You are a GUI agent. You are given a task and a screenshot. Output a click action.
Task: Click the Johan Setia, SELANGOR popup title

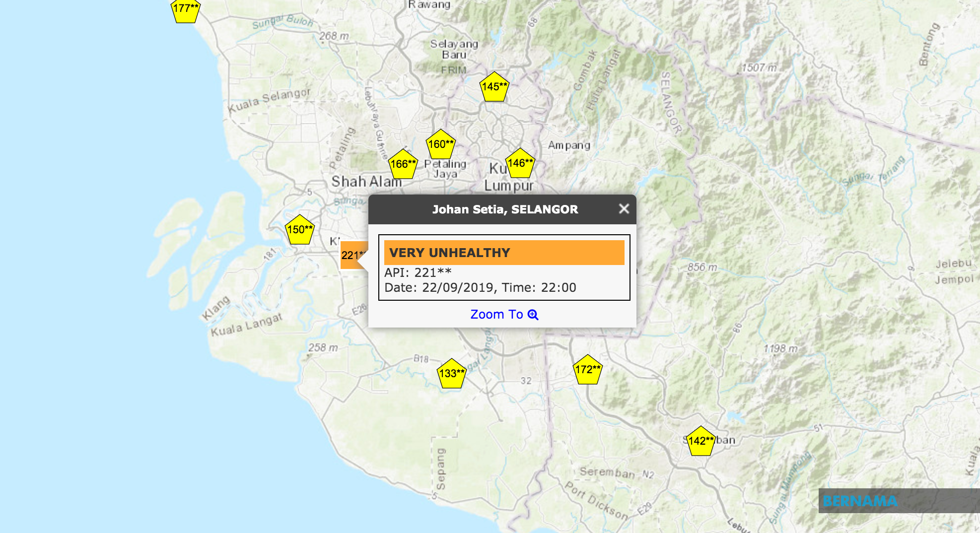point(505,209)
